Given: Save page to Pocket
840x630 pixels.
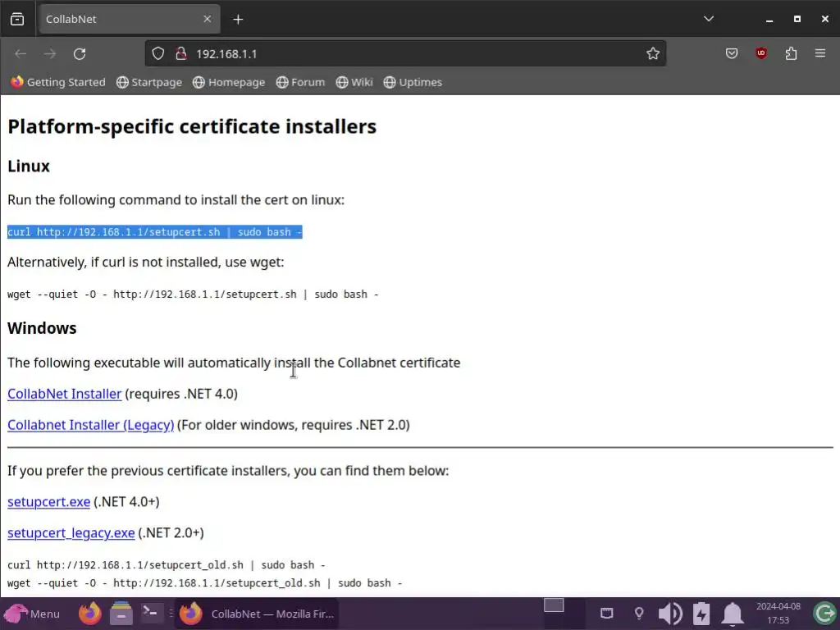Looking at the screenshot, I should [731, 53].
